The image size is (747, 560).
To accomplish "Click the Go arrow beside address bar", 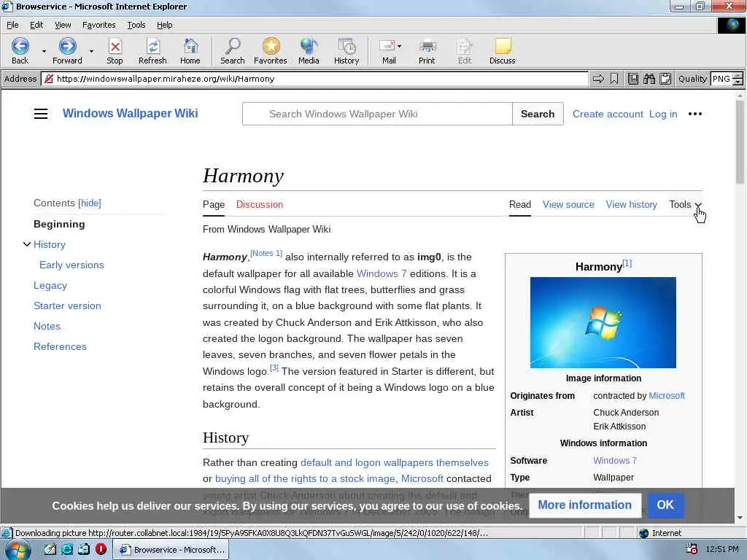I will point(598,79).
